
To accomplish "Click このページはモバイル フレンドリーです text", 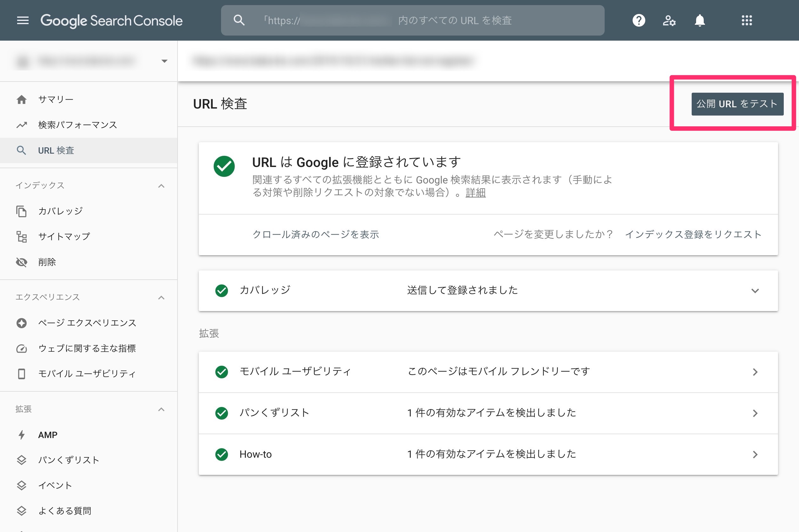I will point(498,371).
